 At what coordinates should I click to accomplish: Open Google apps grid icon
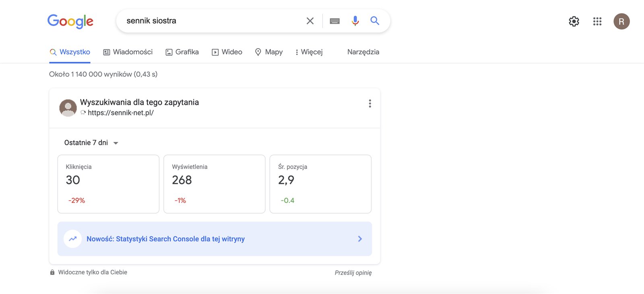[x=597, y=21]
